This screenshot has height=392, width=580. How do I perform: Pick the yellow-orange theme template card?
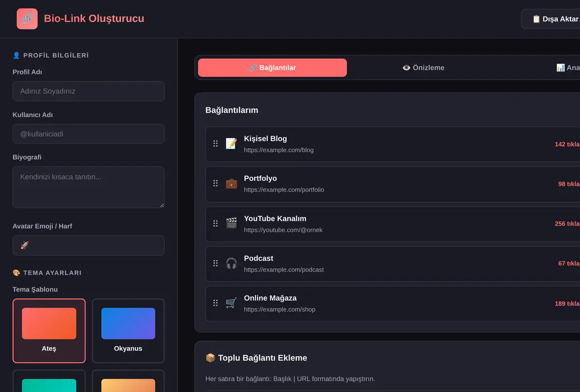[x=128, y=381]
